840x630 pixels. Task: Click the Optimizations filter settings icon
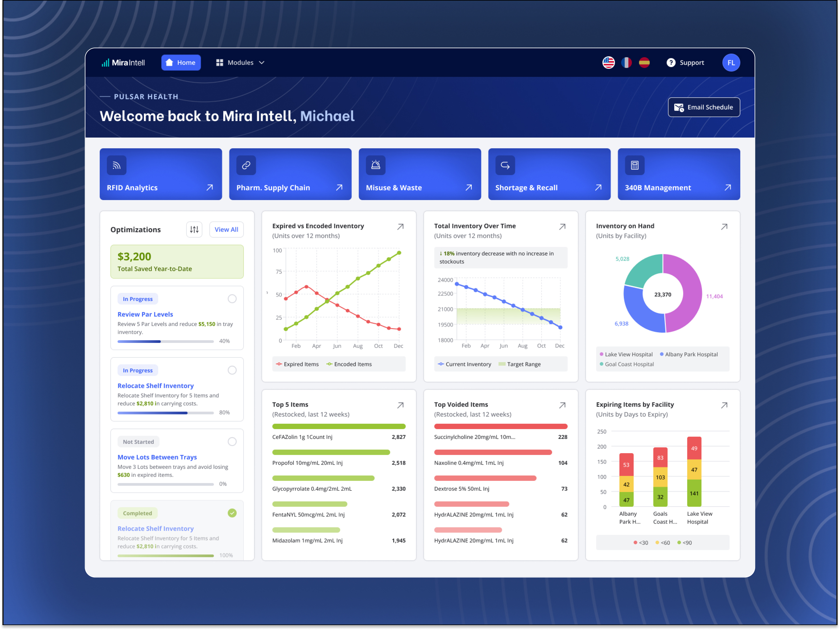pyautogui.click(x=194, y=230)
